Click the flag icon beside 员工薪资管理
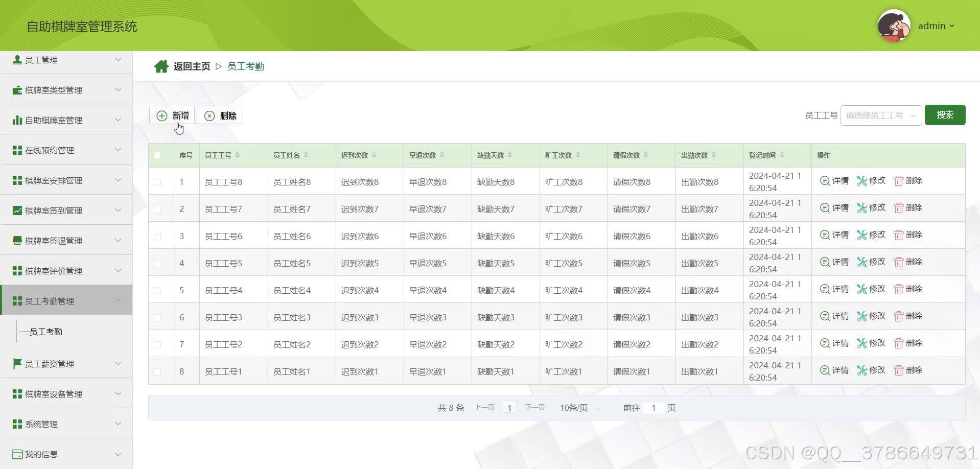This screenshot has width=980, height=469. 17,363
